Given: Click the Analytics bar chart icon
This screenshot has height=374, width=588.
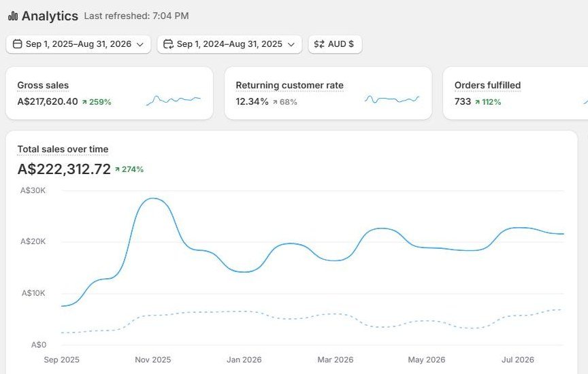Looking at the screenshot, I should [x=13, y=16].
